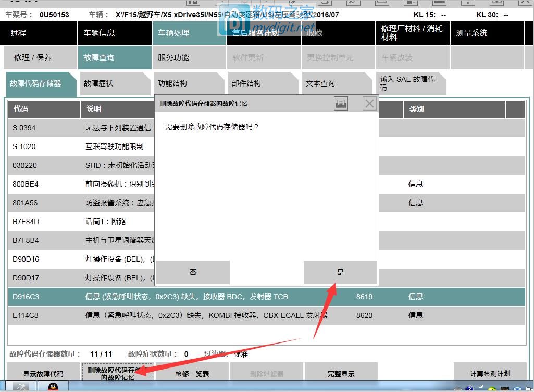Click 信息 category in row 801A56
The image size is (534, 392).
(416, 203)
